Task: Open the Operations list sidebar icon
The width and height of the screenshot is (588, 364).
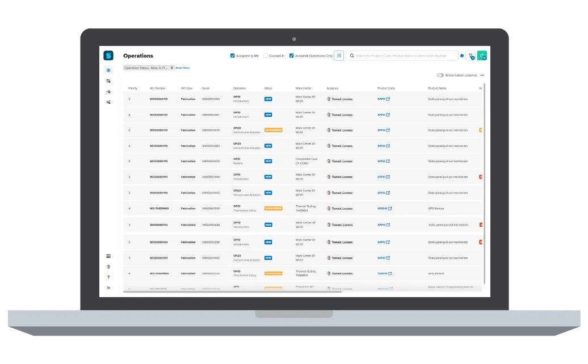Action: click(108, 70)
